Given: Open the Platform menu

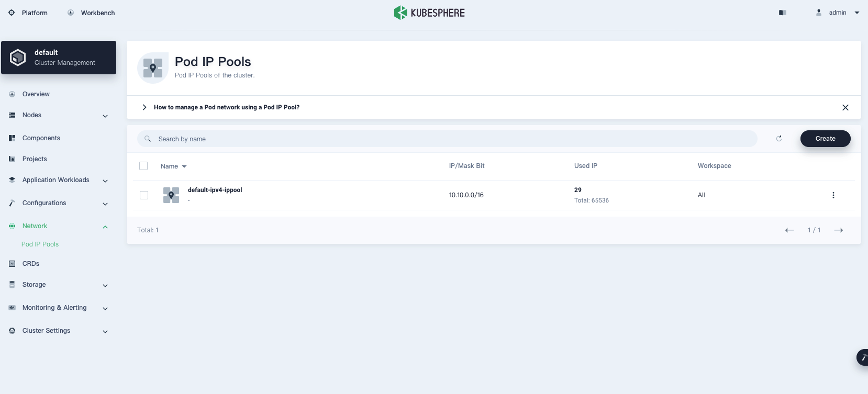Looking at the screenshot, I should [x=28, y=13].
